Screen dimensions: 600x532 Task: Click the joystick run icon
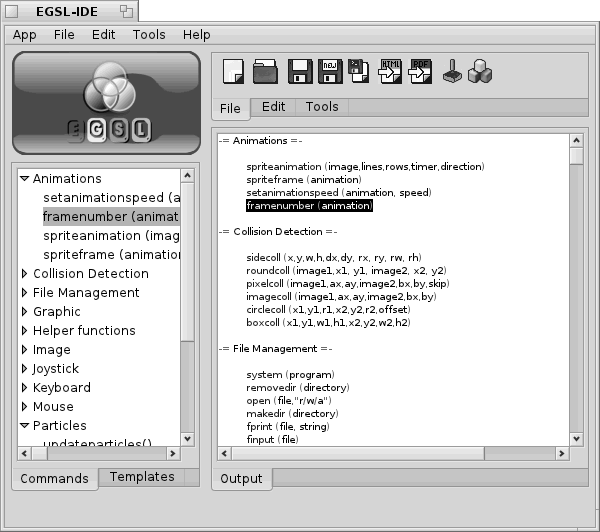tap(452, 72)
